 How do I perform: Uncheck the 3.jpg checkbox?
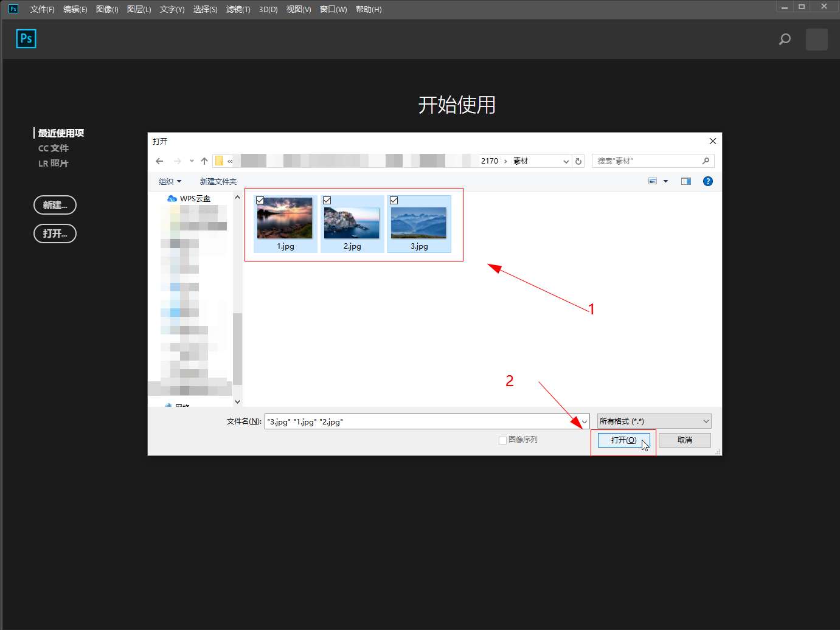click(x=394, y=200)
